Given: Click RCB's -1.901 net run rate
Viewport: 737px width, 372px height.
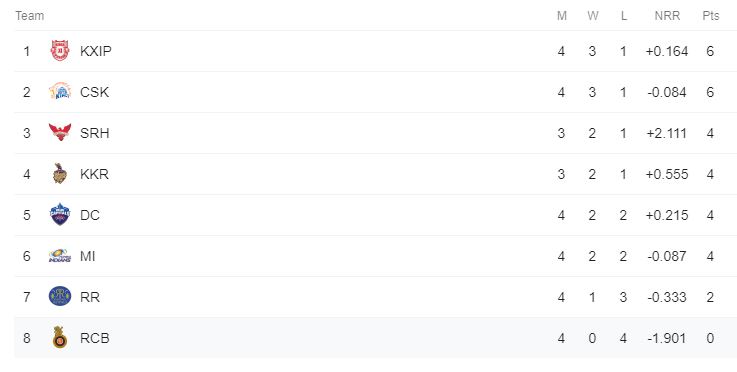Looking at the screenshot, I should pos(666,338).
